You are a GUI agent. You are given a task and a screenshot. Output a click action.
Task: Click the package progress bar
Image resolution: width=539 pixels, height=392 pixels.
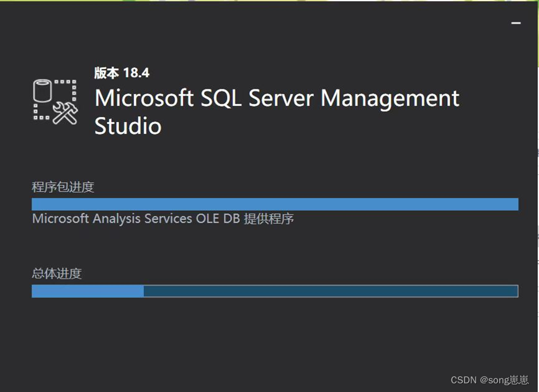tap(275, 204)
